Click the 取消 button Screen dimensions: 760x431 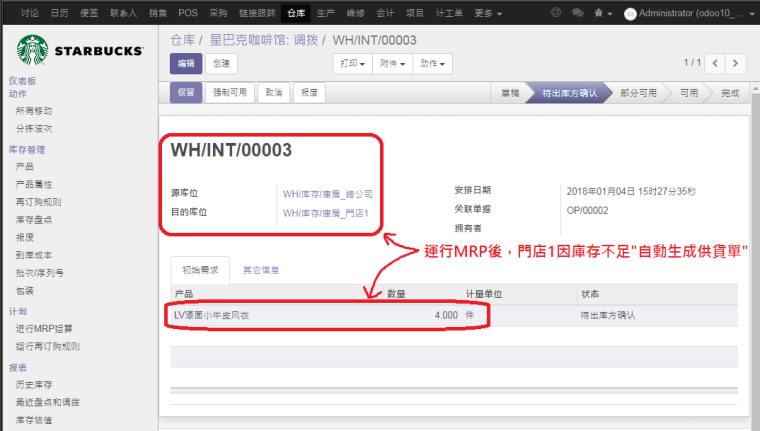pos(273,93)
